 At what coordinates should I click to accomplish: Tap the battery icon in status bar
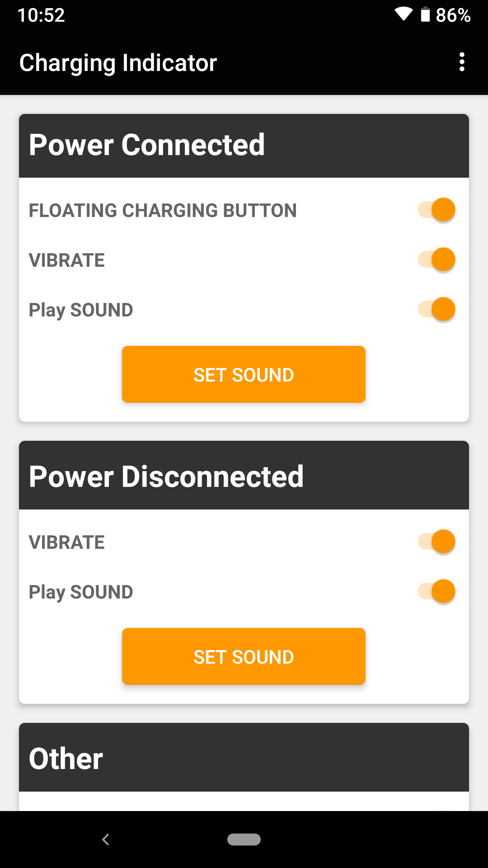click(x=425, y=14)
